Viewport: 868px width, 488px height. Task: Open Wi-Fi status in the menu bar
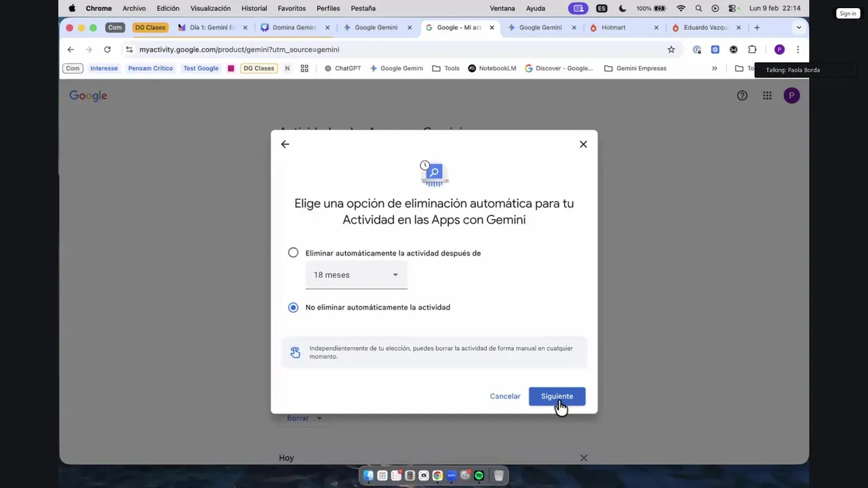click(x=681, y=8)
